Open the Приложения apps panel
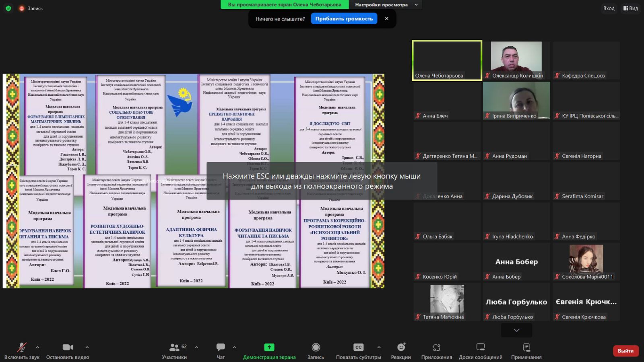 coord(436,348)
